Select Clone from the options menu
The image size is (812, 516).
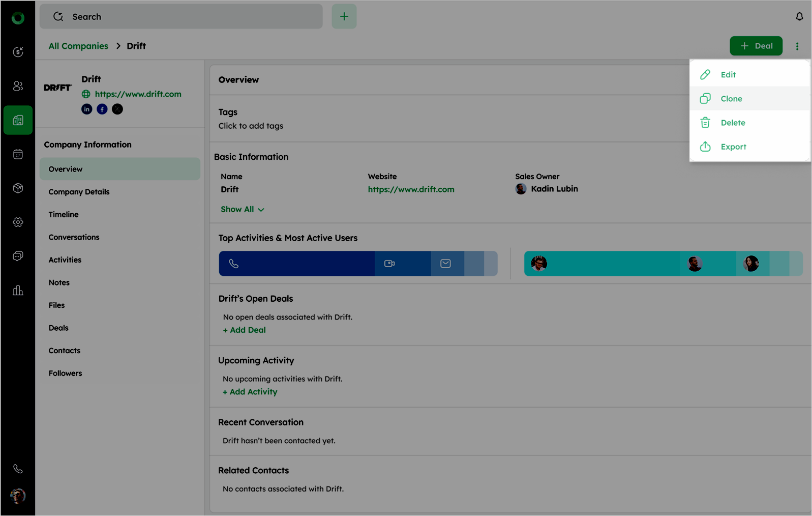tap(731, 99)
